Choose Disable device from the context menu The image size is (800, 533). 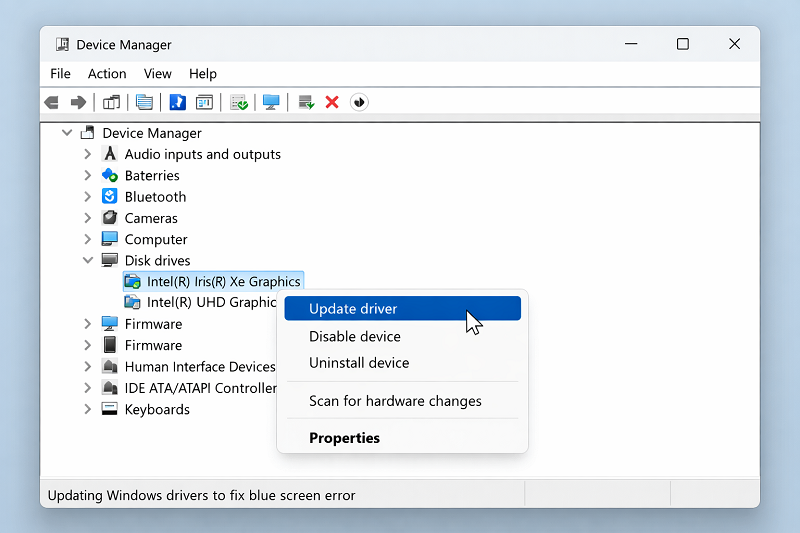(403, 337)
